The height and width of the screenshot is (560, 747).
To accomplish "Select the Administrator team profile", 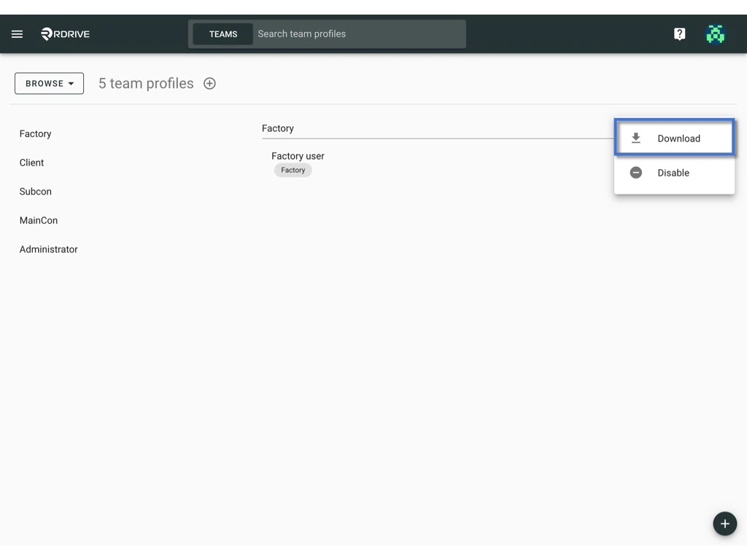I will coord(48,249).
